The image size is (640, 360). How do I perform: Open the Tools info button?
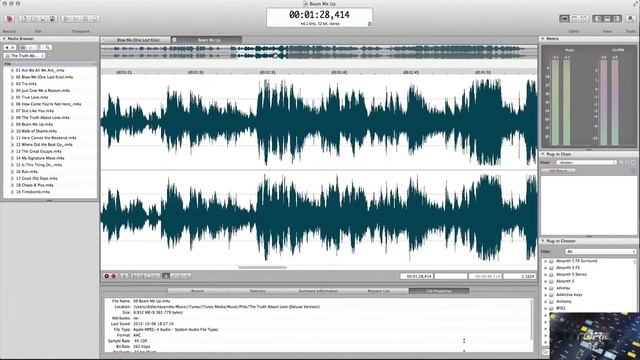click(631, 19)
